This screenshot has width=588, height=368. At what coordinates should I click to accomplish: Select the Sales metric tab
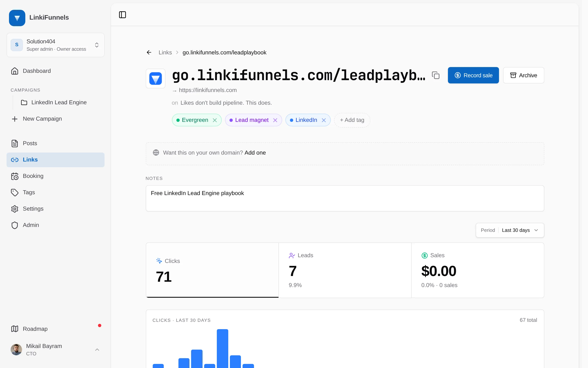click(478, 270)
